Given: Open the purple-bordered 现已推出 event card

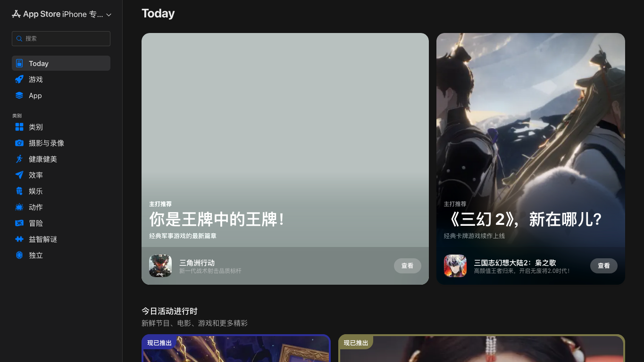Looking at the screenshot, I should (236, 348).
